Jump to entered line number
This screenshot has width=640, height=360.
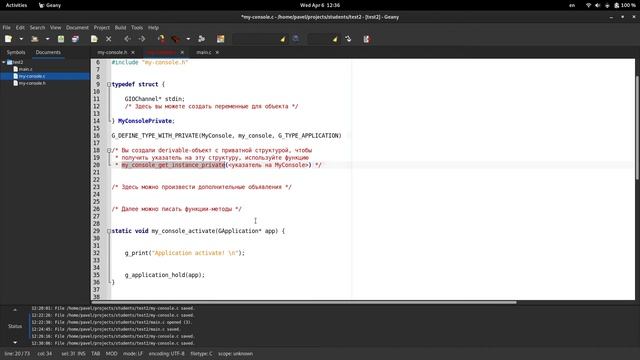[x=348, y=39]
